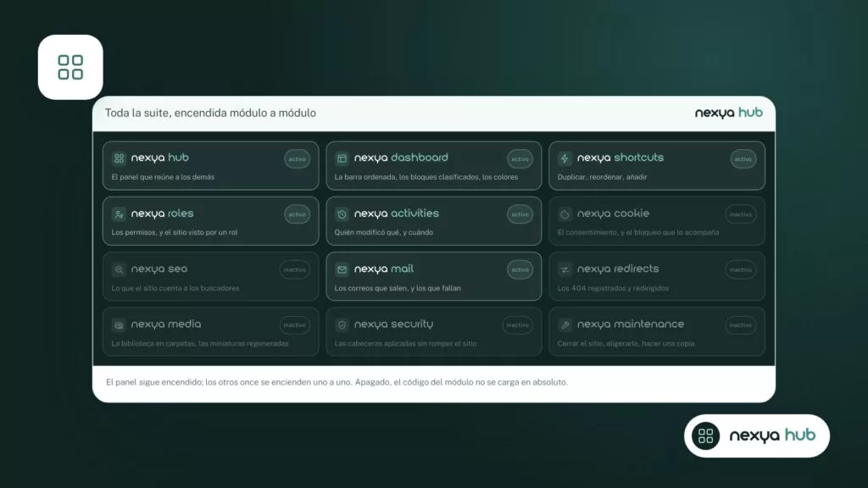Click description 'Los correos que salen, y los que fallan'
Viewport: 868px width, 488px height.
point(398,288)
